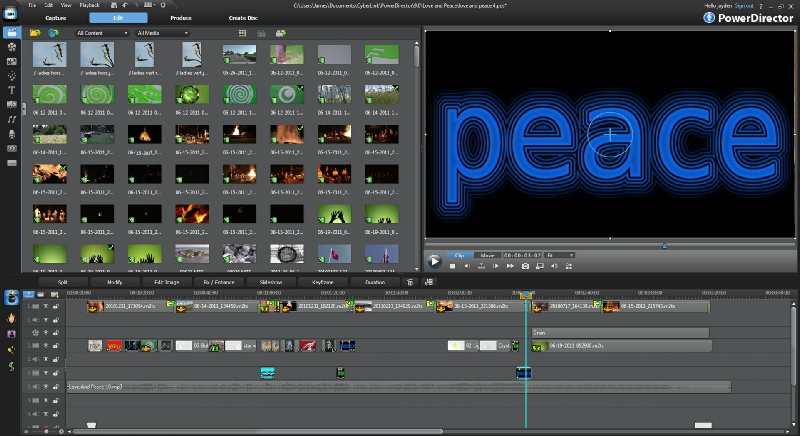This screenshot has width=800, height=436.
Task: Open the Media Room in the sidebar
Action: pyautogui.click(x=11, y=33)
